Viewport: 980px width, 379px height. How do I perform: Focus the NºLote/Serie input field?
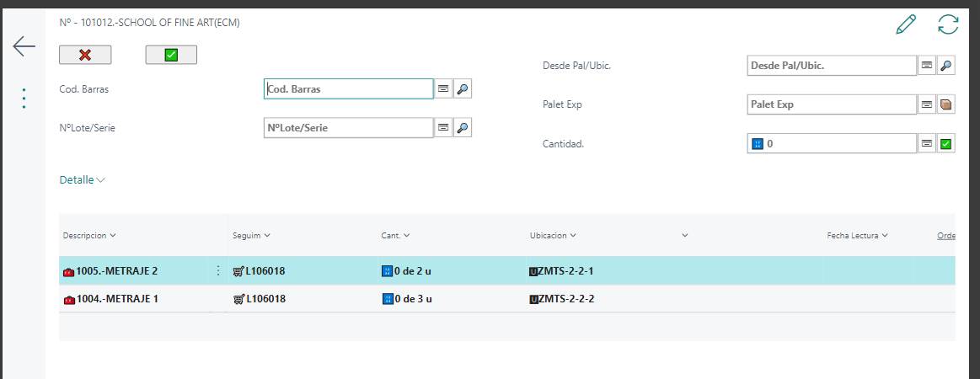point(348,127)
